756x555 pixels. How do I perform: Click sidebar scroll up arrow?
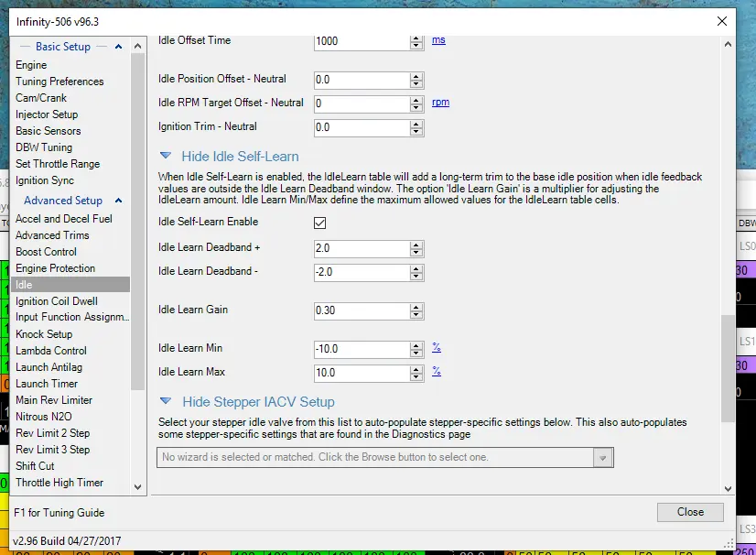138,47
